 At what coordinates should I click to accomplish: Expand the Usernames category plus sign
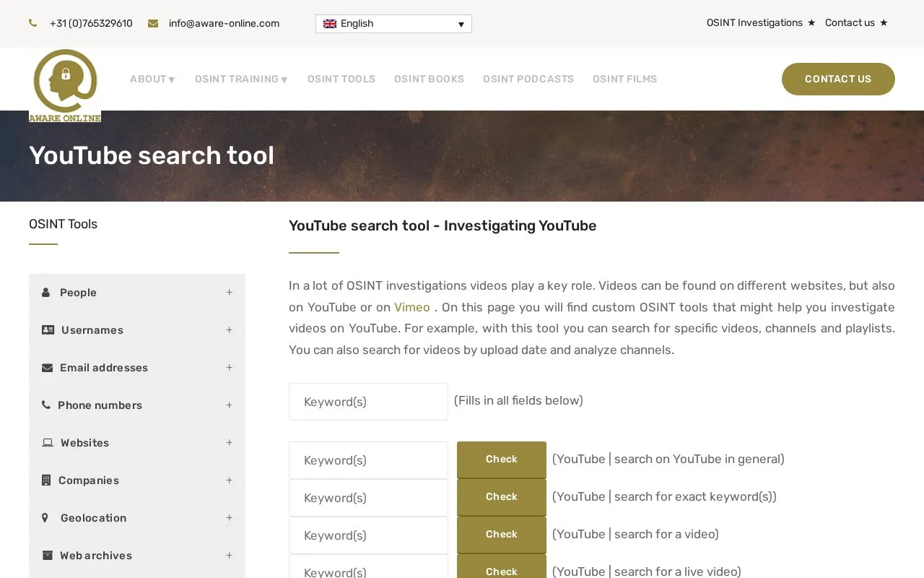(x=229, y=330)
